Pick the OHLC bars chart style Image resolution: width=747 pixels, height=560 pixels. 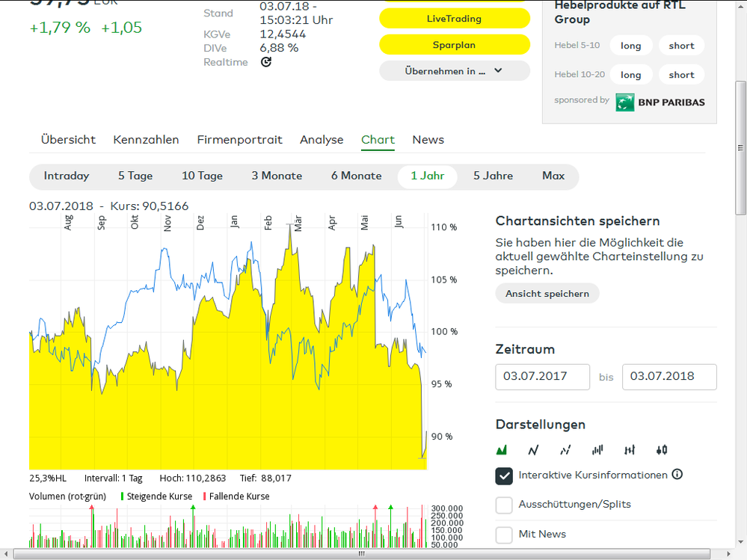[x=629, y=449]
